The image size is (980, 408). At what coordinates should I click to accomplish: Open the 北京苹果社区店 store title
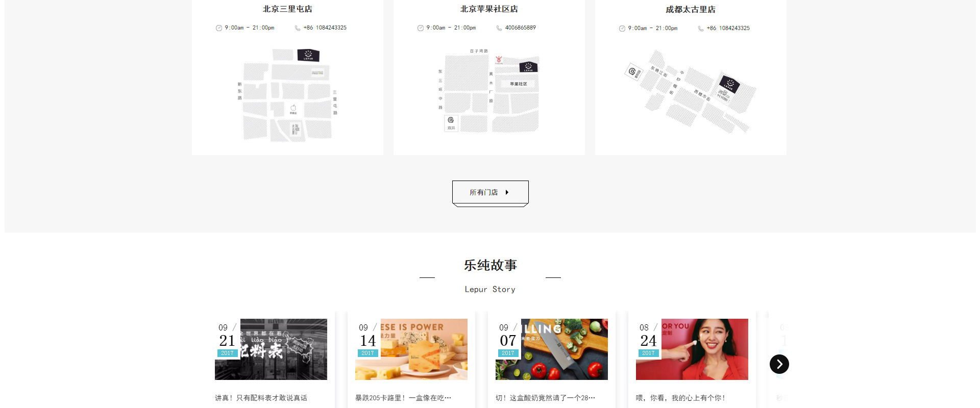click(489, 9)
